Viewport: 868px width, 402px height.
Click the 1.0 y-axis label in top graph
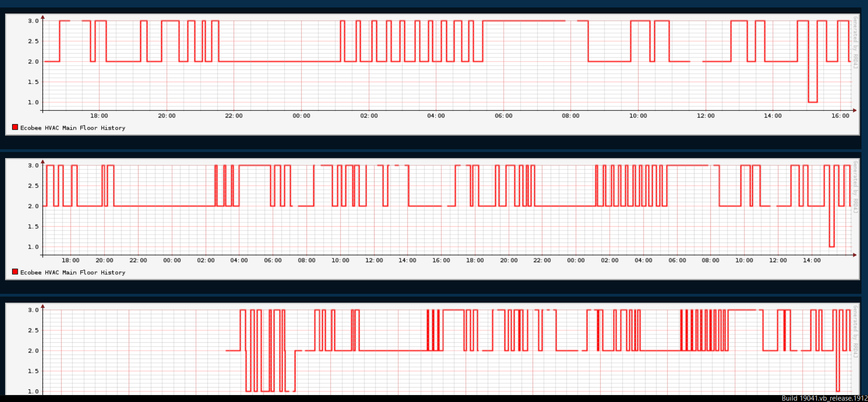coord(33,102)
